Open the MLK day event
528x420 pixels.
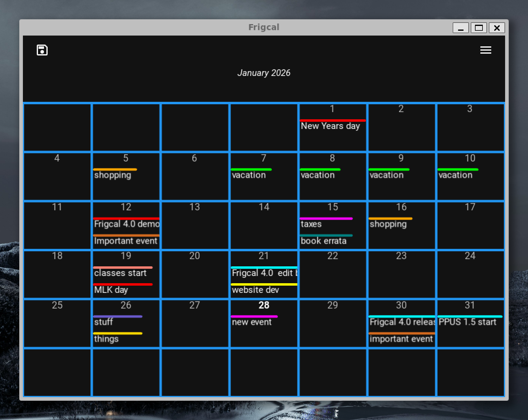point(123,290)
